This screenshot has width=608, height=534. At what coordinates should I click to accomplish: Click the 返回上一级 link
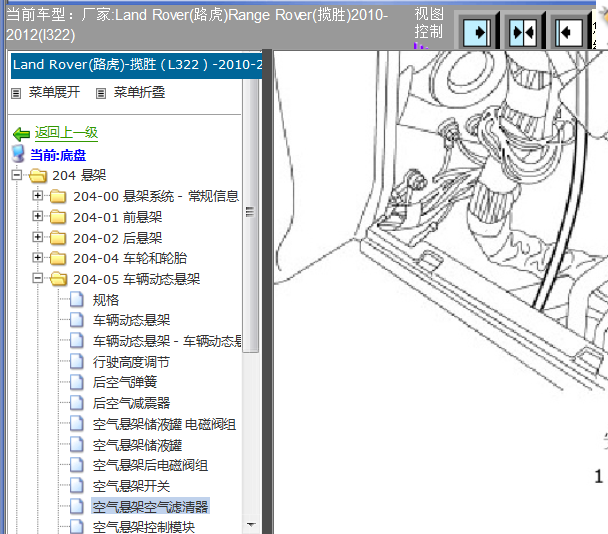tap(66, 133)
